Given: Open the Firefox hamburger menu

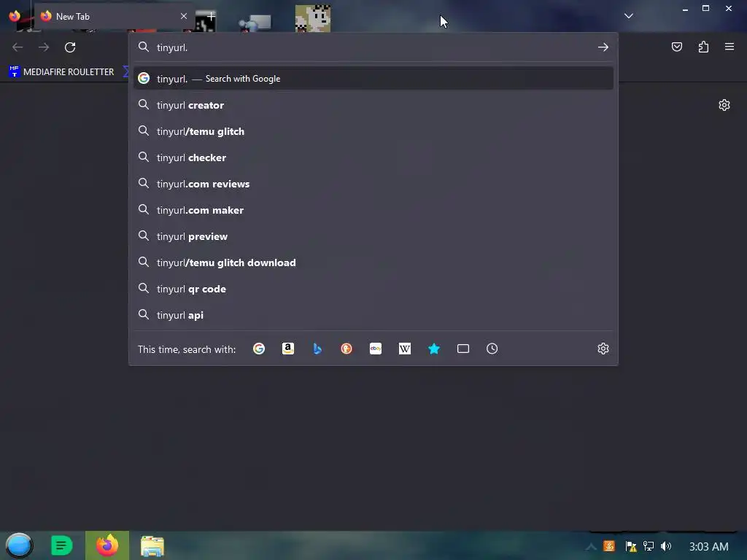Looking at the screenshot, I should coord(729,47).
